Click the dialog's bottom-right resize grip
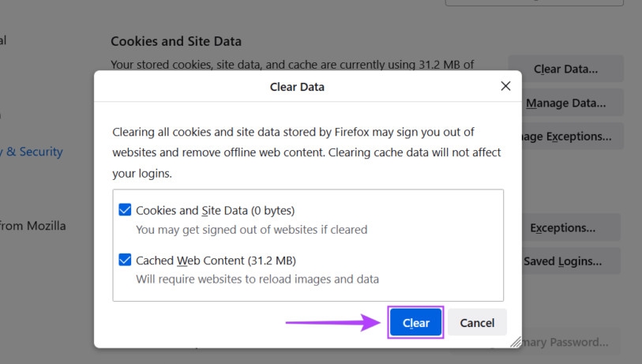 pos(516,342)
